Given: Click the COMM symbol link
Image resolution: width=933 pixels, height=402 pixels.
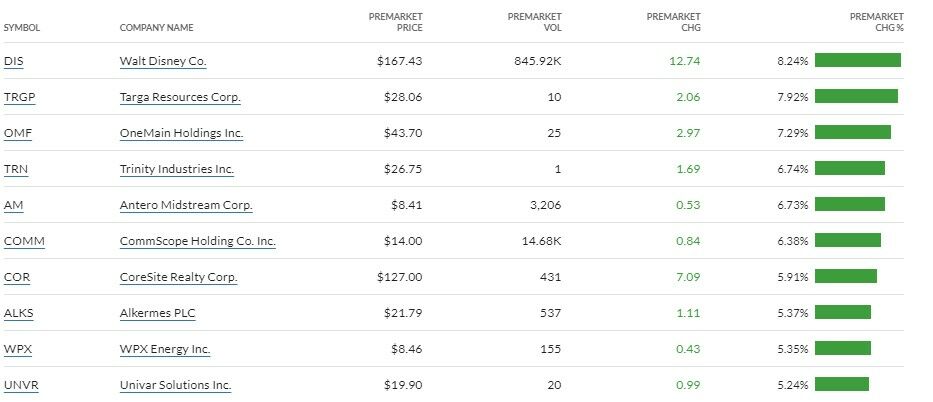Looking at the screenshot, I should click(x=24, y=241).
